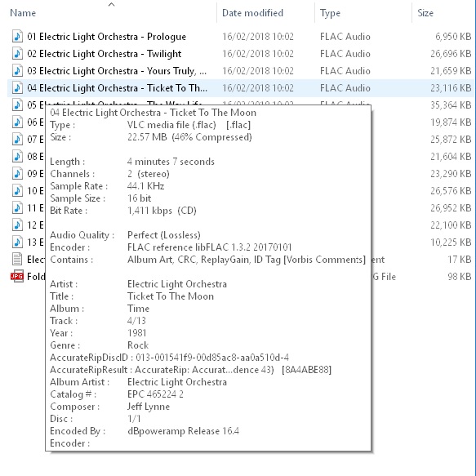Screen dimensions: 476x476
Task: Click the audio file icon for track 11
Action: click(17, 208)
